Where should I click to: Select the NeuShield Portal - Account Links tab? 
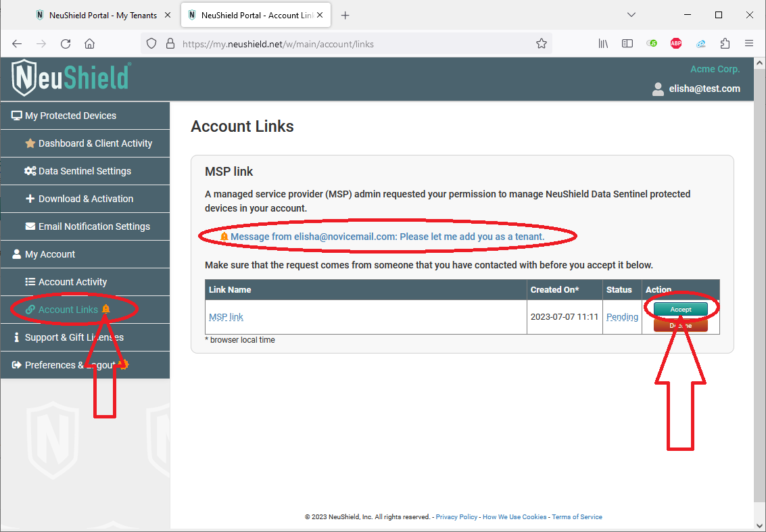coord(256,15)
